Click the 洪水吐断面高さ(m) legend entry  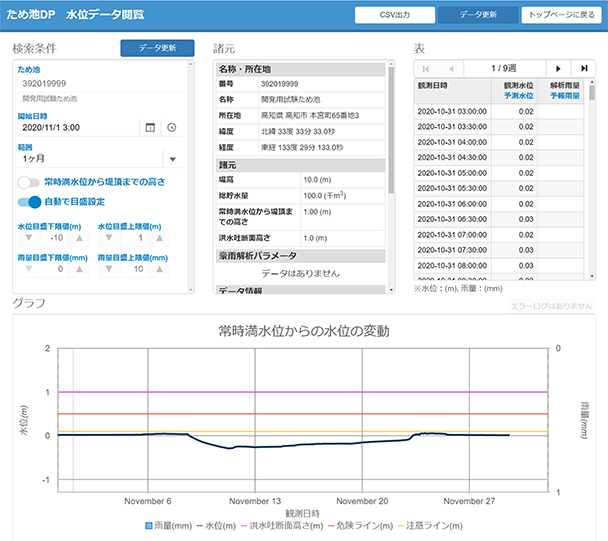tap(282, 526)
